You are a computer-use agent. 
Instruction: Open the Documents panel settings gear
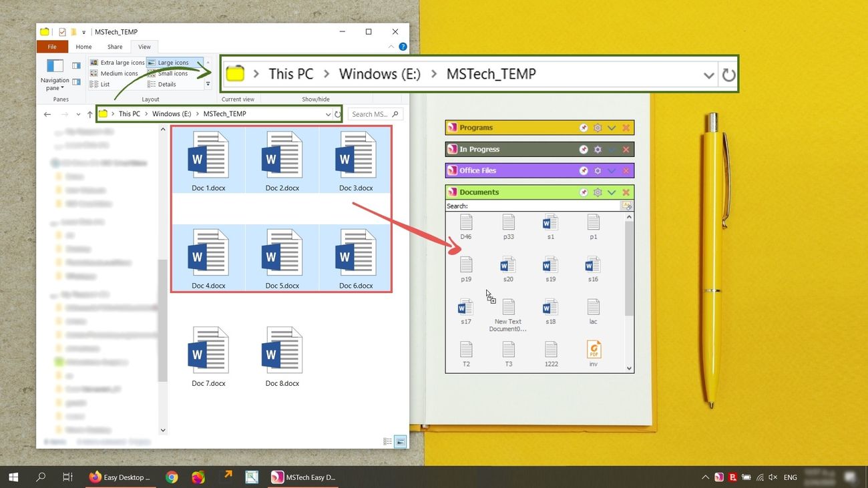tap(597, 192)
